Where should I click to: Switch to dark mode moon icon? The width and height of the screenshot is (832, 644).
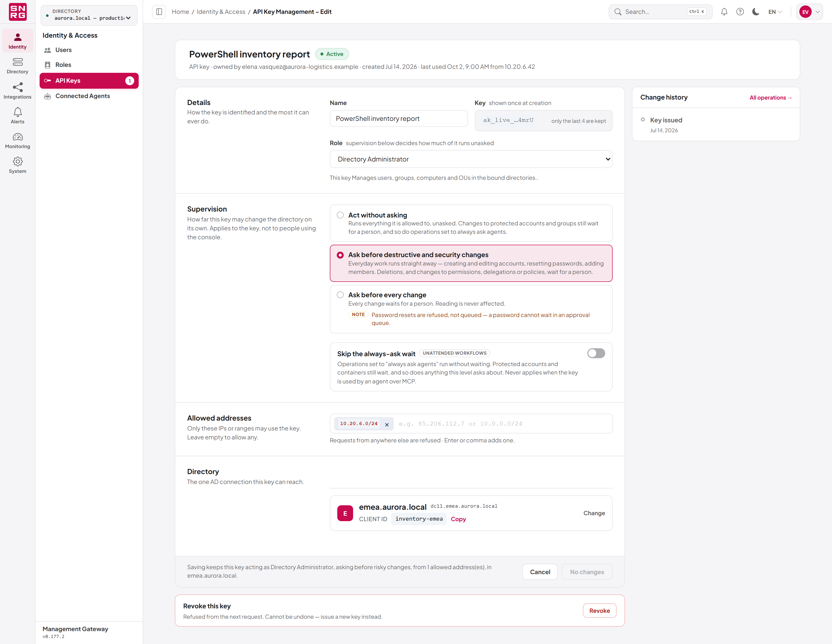point(756,12)
